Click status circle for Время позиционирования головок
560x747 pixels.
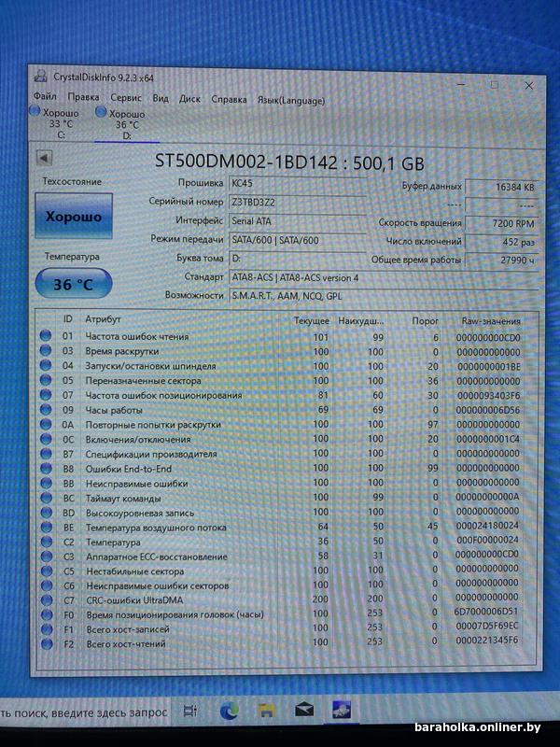click(x=47, y=614)
